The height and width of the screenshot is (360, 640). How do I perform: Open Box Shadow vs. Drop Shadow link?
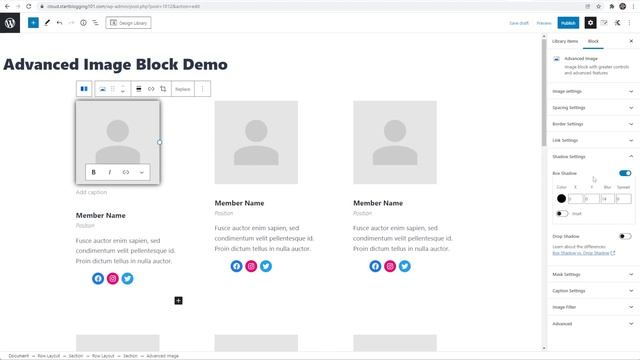(583, 253)
